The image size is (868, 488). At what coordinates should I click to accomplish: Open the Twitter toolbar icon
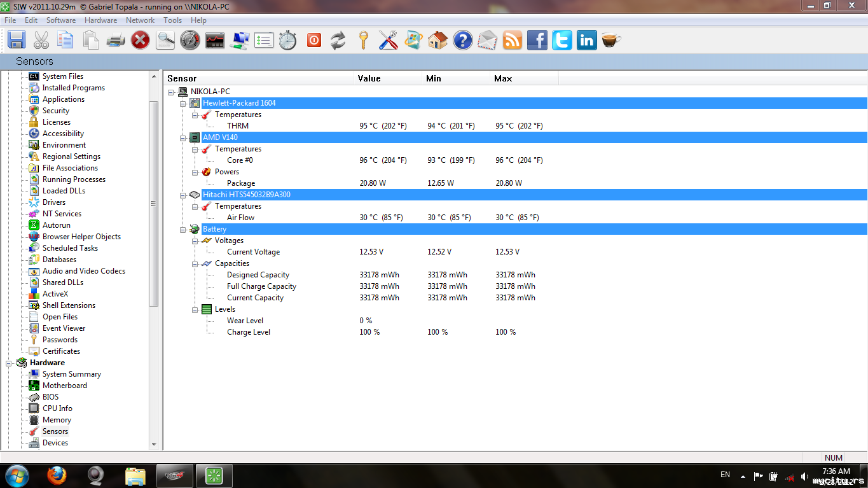[562, 40]
